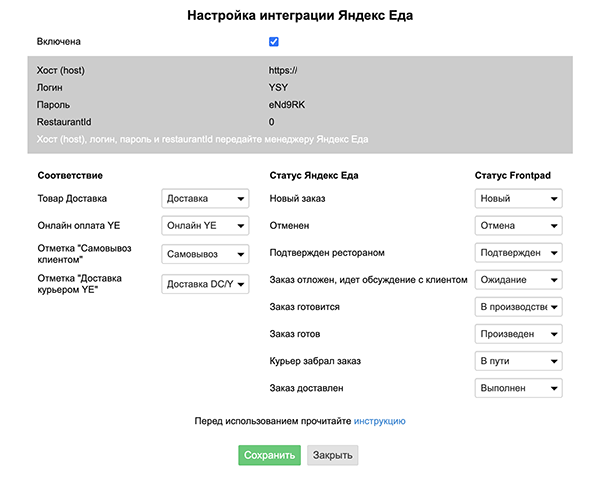Open the Онлайн оплата YE dropdown
Image resolution: width=600 pixels, height=482 pixels.
205,226
